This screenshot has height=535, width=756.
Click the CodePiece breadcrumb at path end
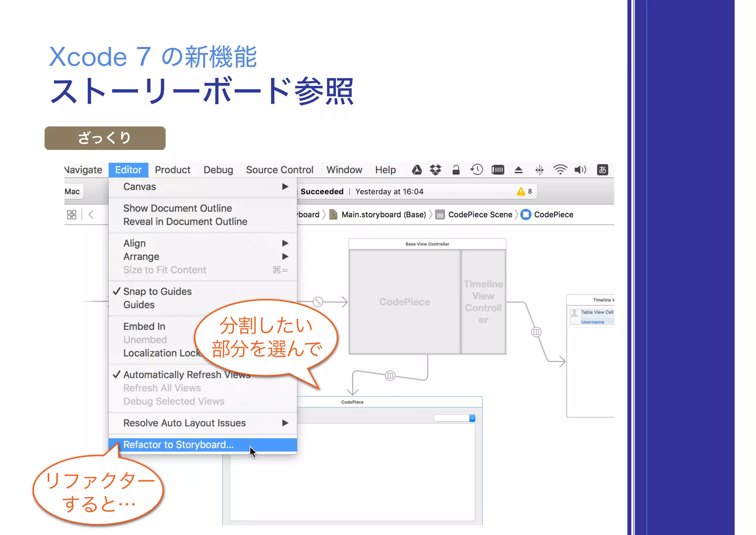point(554,215)
